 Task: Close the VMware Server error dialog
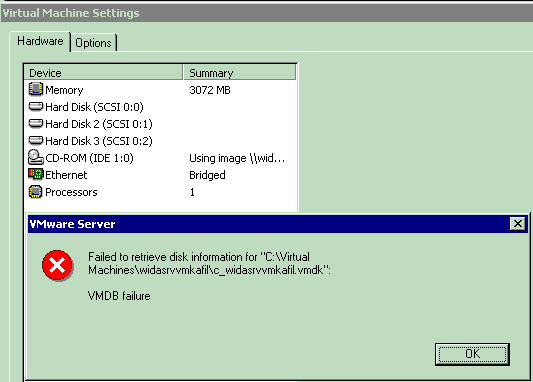pyautogui.click(x=518, y=224)
